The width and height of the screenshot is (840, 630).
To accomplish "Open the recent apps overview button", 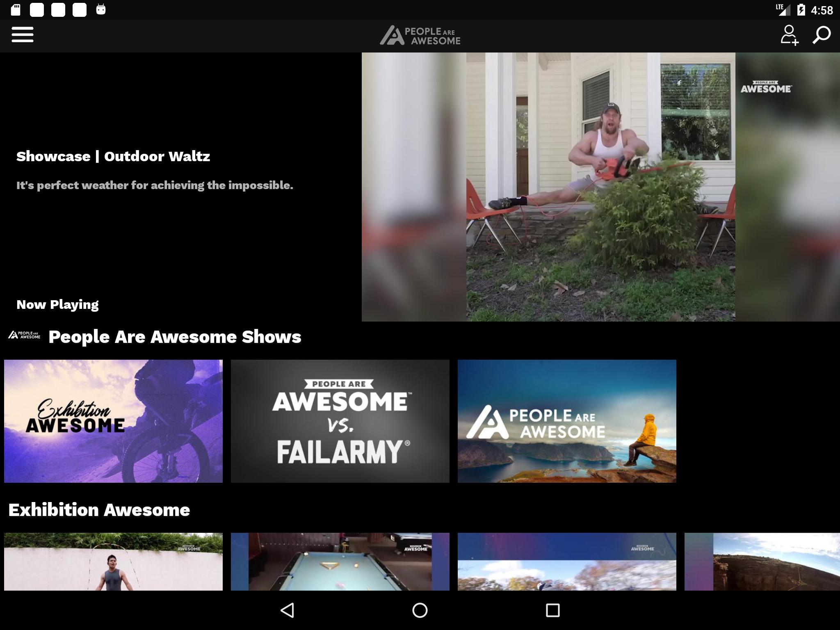I will tap(552, 610).
